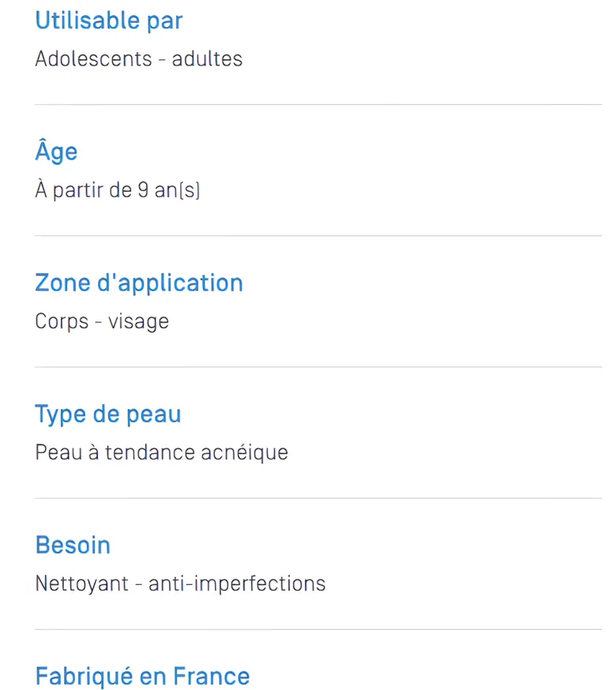Click the word 'visage' under Zone d'application

tap(139, 322)
